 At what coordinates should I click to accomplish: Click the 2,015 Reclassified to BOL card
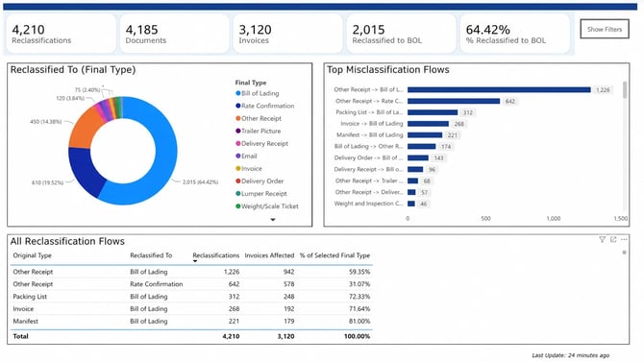(401, 34)
